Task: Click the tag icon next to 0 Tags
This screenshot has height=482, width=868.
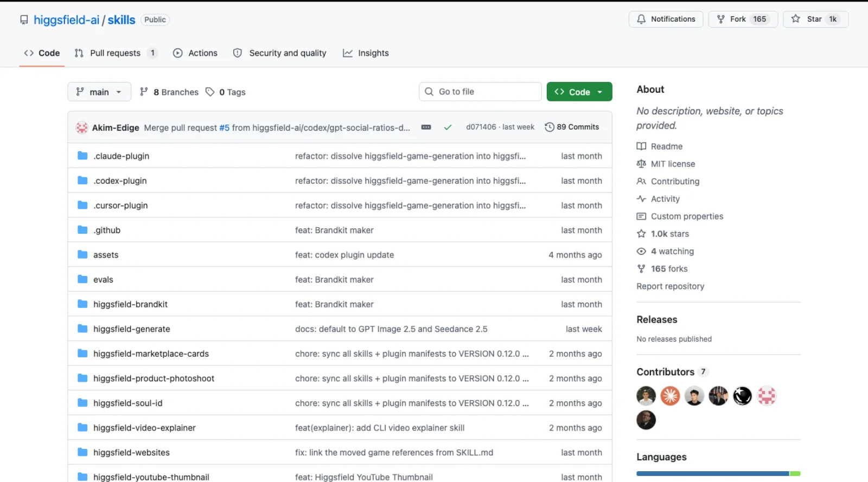Action: point(210,92)
